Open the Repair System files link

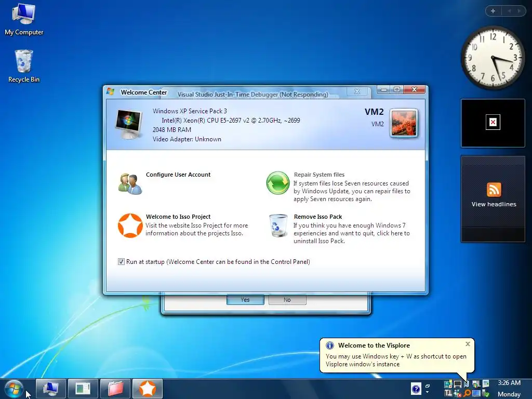(319, 175)
